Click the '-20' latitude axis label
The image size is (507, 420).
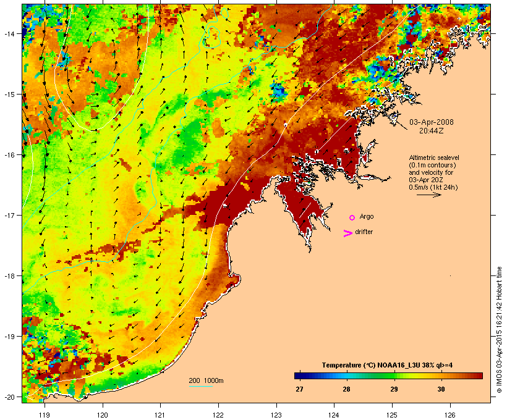coord(9,397)
